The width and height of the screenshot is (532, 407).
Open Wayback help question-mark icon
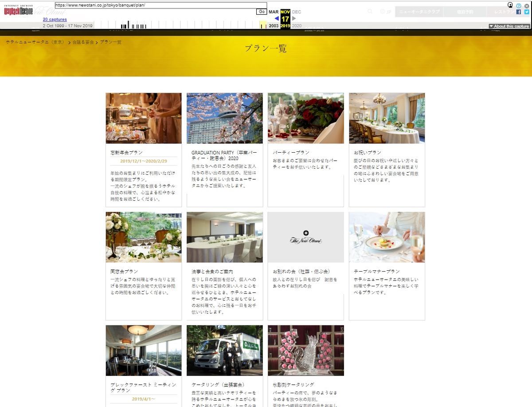519,5
